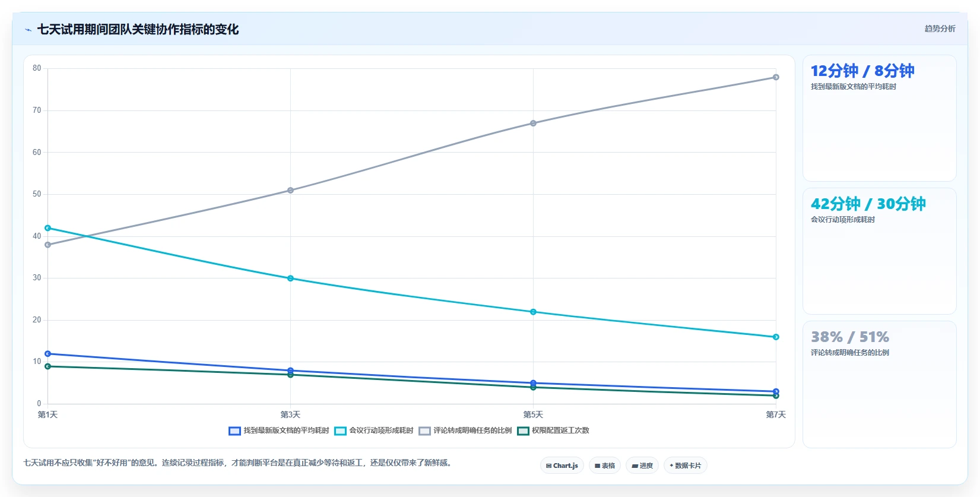The width and height of the screenshot is (980, 497).
Task: Click the trend icon beside the panel title
Action: pyautogui.click(x=28, y=30)
